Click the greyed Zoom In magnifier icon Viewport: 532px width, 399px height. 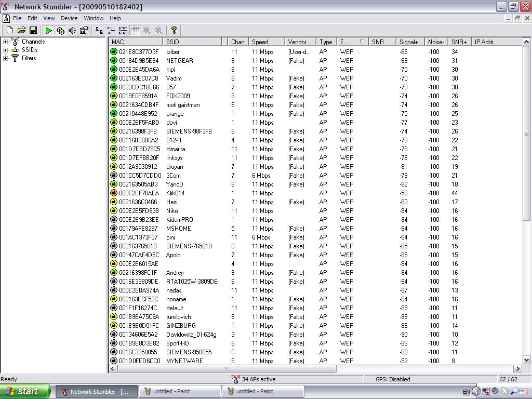pos(147,31)
